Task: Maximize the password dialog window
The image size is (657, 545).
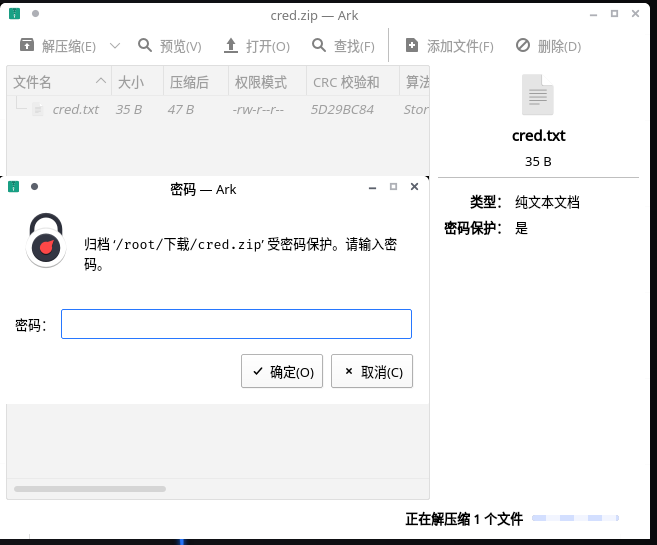Action: coord(393,186)
